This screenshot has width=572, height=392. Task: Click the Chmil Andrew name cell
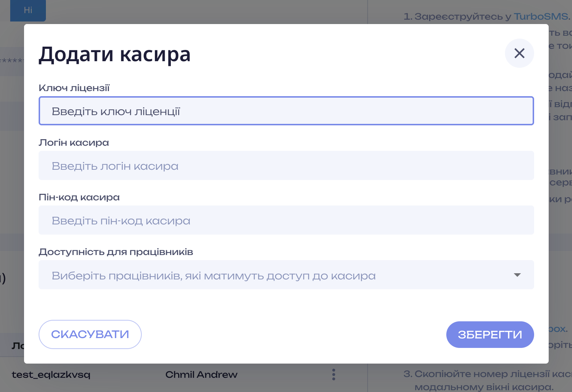coord(201,375)
